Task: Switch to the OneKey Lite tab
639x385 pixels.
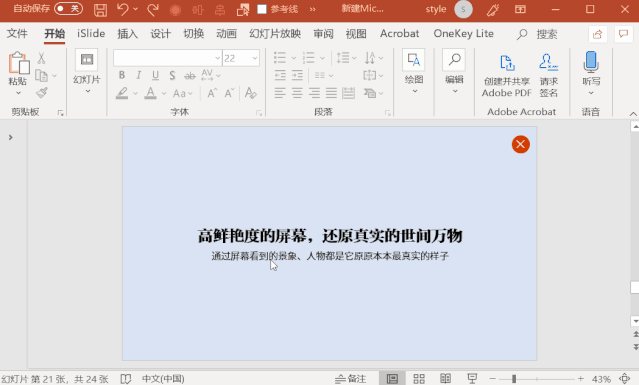Action: pos(463,33)
